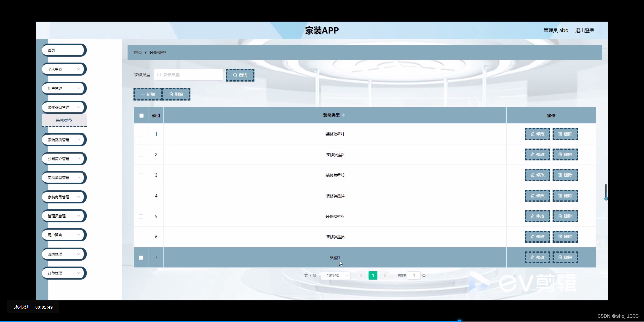The image size is (644, 322).
Task: Click the 前往 page number input field
Action: pyautogui.click(x=414, y=275)
